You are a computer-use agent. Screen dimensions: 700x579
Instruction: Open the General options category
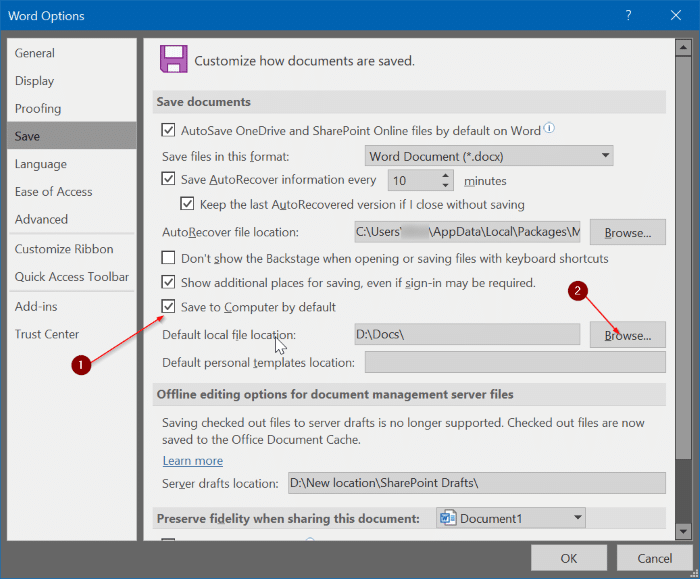pyautogui.click(x=72, y=53)
